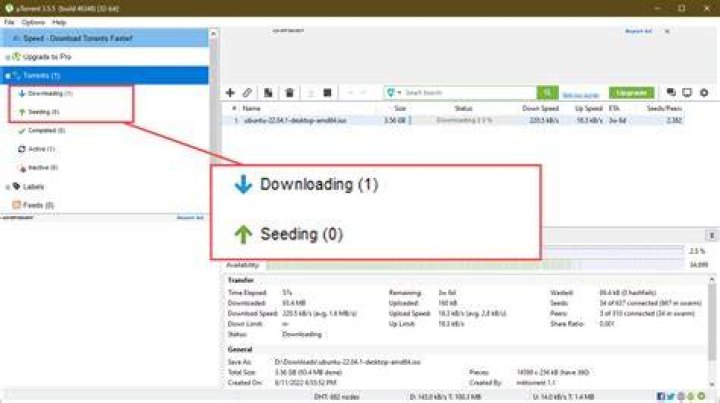Click the Facebook icon in status bar
Viewport: 720px width, 403px height.
click(x=661, y=396)
